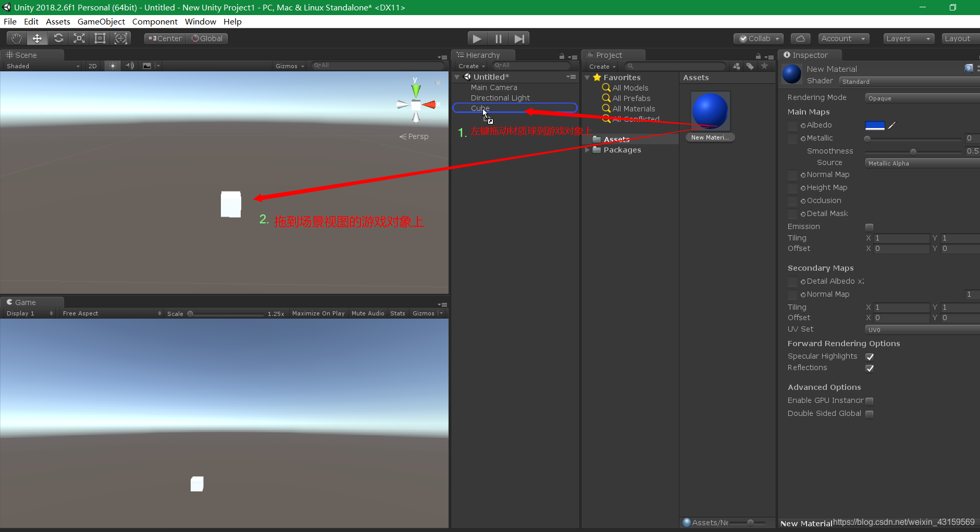Toggle scene audio icon
Screen dimensions: 980x532
pos(130,66)
